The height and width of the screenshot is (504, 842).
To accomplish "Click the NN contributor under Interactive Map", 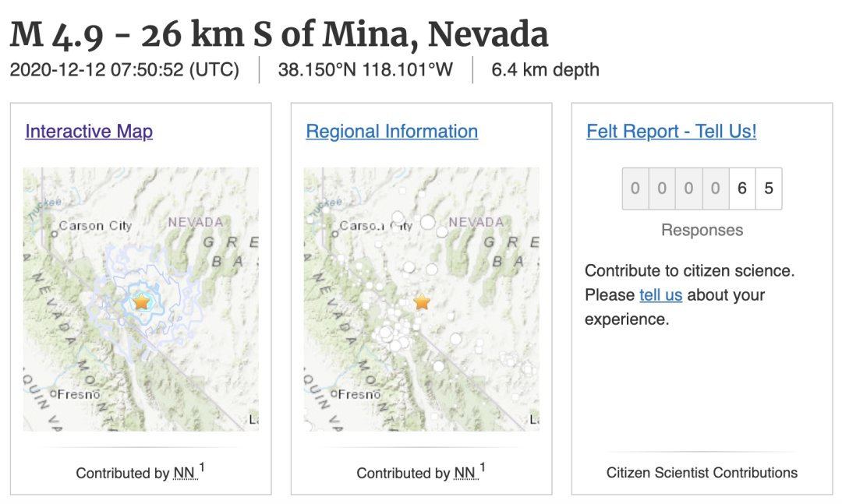I will (184, 473).
